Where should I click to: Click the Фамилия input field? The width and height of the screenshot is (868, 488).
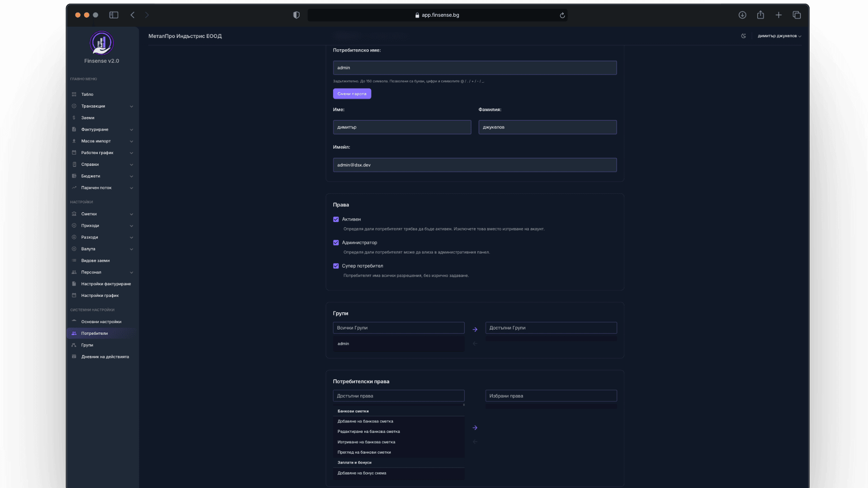(547, 127)
